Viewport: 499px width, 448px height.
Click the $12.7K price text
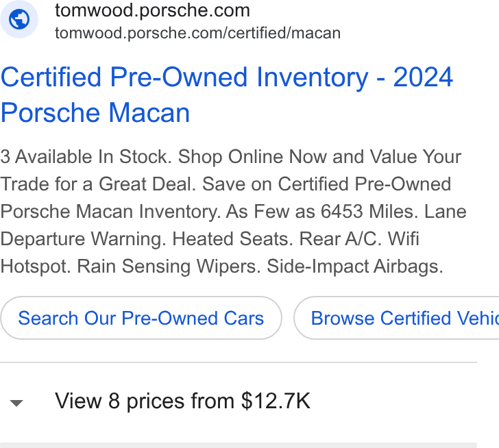click(x=276, y=401)
